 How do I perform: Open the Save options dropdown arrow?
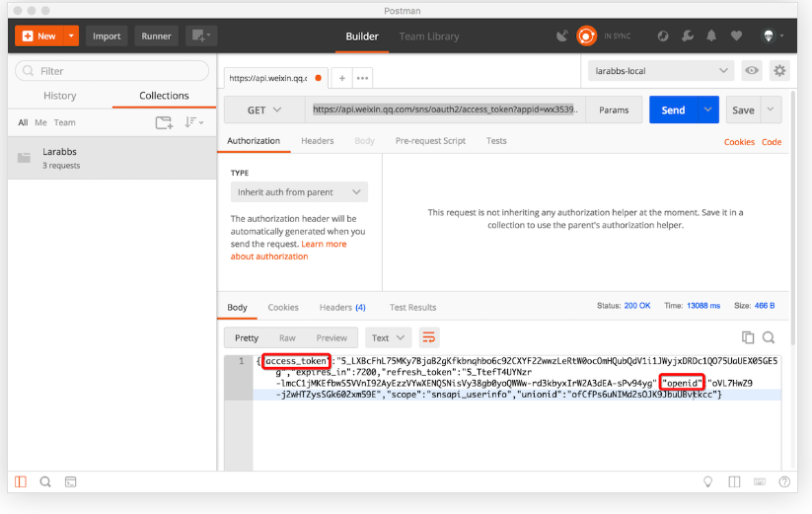(771, 110)
